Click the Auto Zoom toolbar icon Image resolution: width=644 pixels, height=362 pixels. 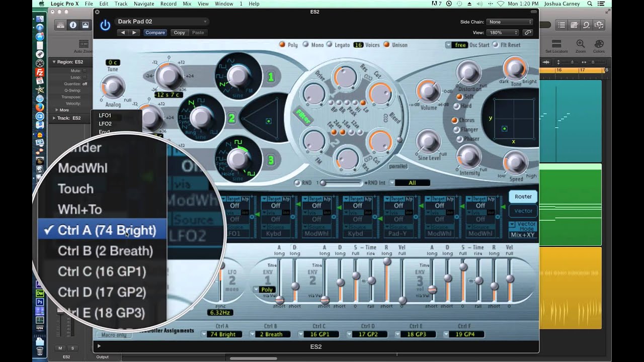(84, 44)
